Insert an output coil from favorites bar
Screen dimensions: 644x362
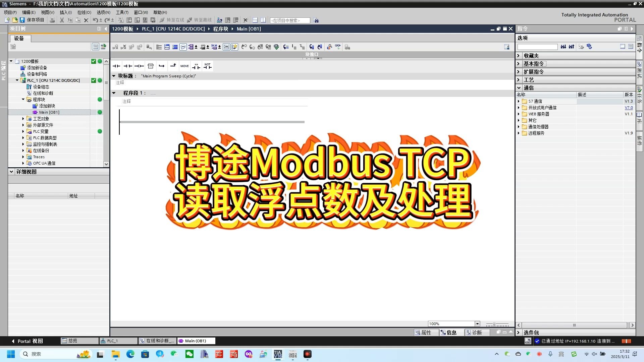click(x=139, y=66)
